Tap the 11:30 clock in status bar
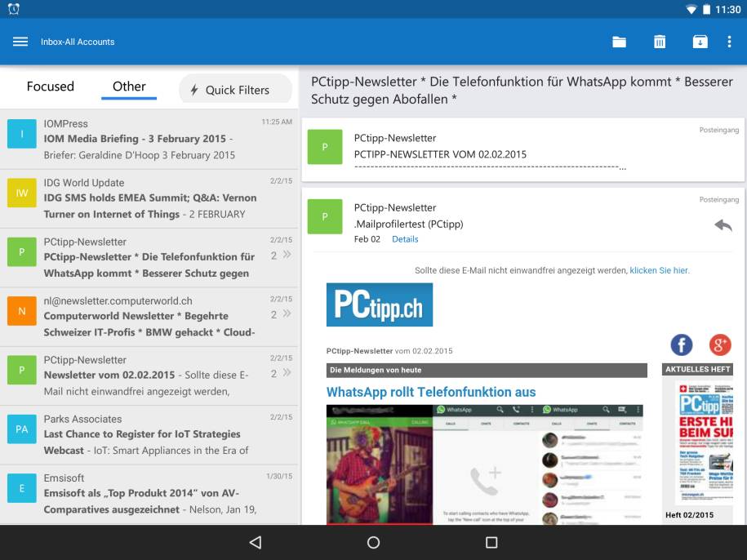The width and height of the screenshot is (747, 560). [x=728, y=10]
